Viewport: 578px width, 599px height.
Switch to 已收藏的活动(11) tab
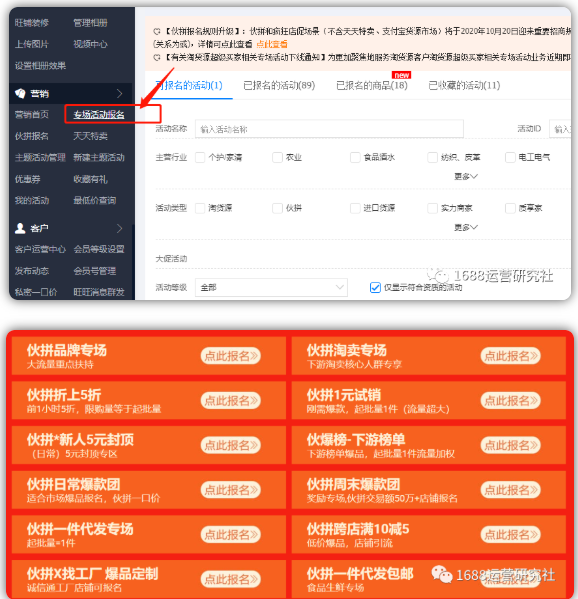pos(464,85)
